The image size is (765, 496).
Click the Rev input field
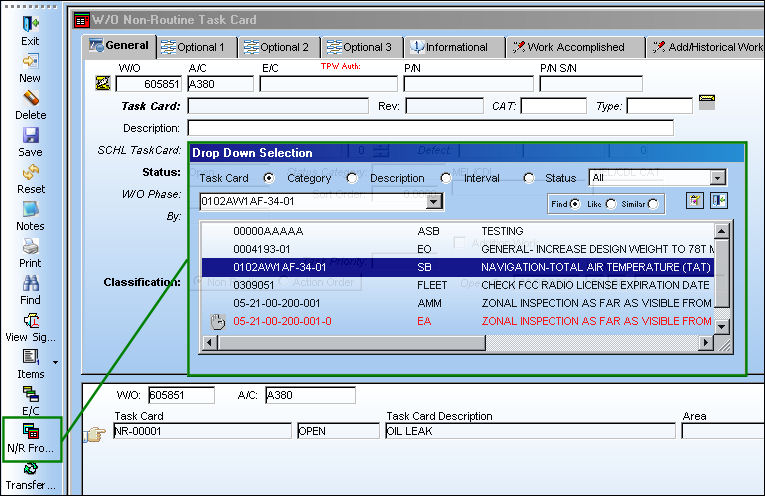[x=444, y=106]
